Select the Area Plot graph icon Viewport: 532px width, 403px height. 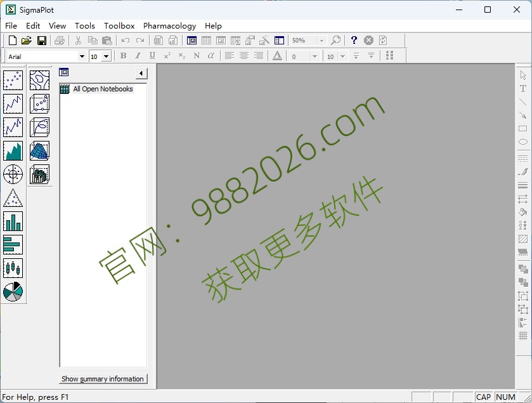coord(13,150)
